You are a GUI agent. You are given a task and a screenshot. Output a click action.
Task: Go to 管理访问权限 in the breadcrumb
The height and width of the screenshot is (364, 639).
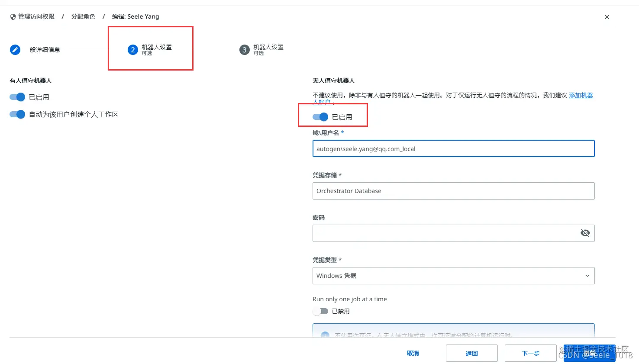point(36,16)
